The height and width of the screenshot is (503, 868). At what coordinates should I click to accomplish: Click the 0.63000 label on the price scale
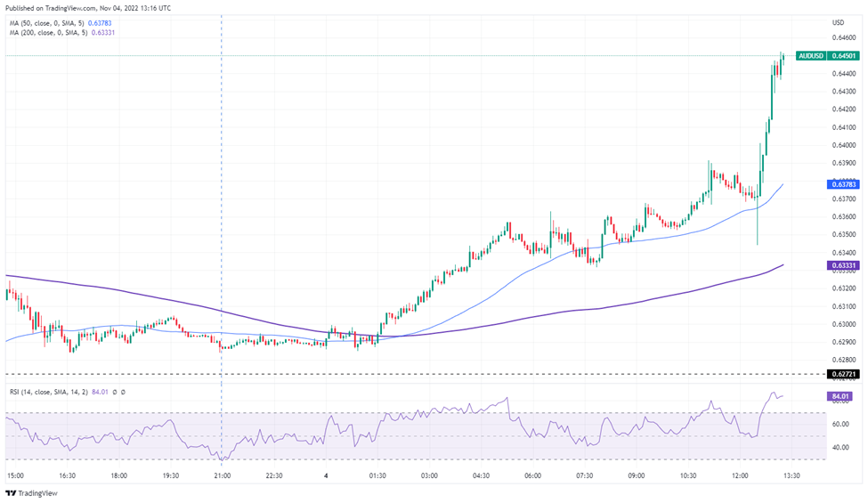pyautogui.click(x=843, y=324)
